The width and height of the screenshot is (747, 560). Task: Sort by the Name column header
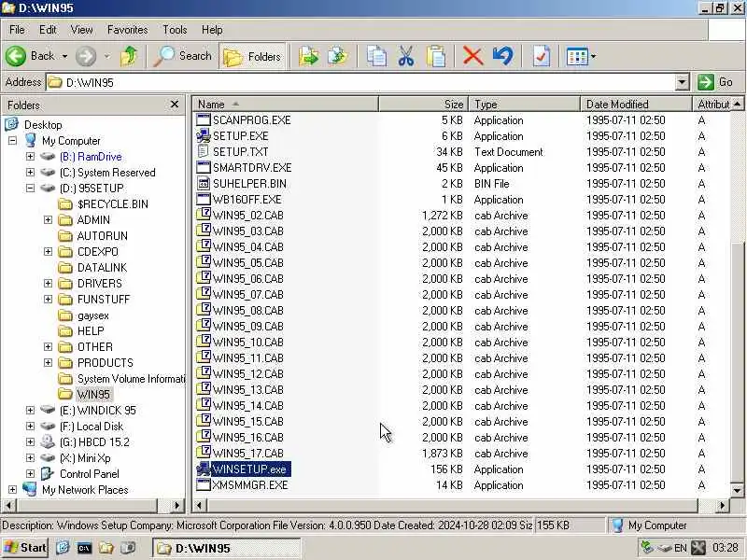tap(285, 105)
